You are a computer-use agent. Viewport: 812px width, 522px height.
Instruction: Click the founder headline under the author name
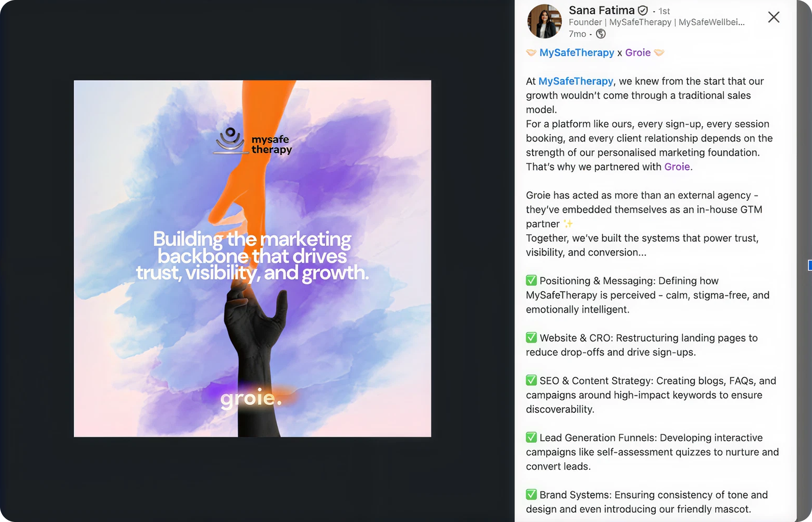(x=656, y=22)
